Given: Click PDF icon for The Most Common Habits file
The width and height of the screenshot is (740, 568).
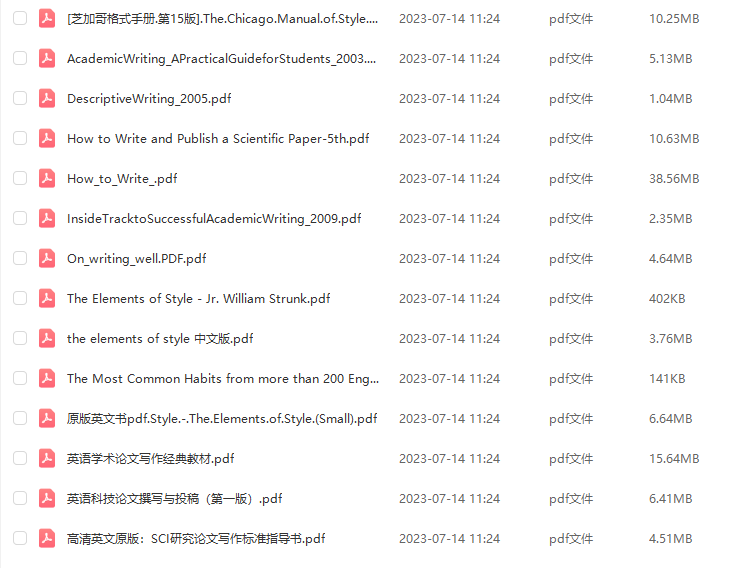Looking at the screenshot, I should tap(47, 378).
